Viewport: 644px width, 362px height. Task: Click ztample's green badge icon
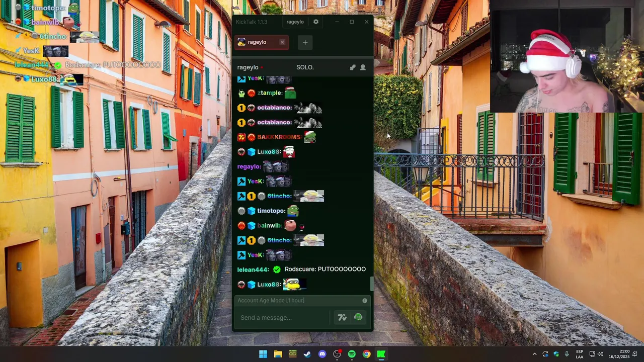click(x=241, y=93)
